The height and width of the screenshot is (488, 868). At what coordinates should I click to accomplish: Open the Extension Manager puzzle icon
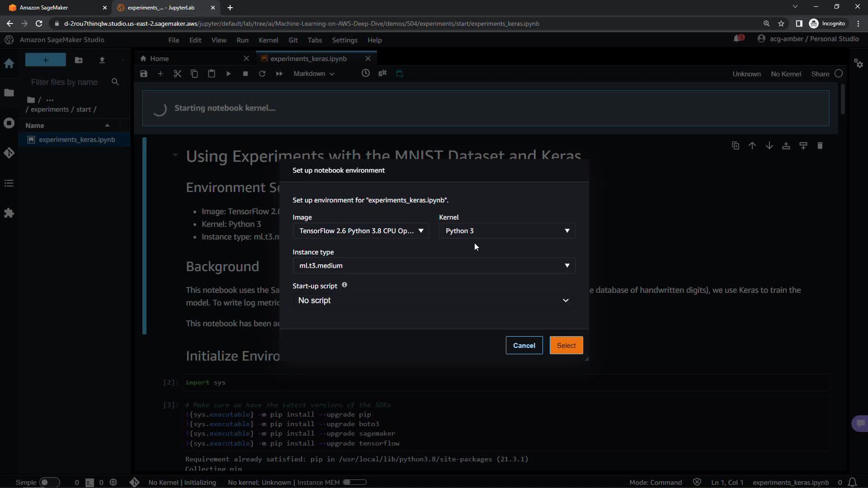coord(9,213)
